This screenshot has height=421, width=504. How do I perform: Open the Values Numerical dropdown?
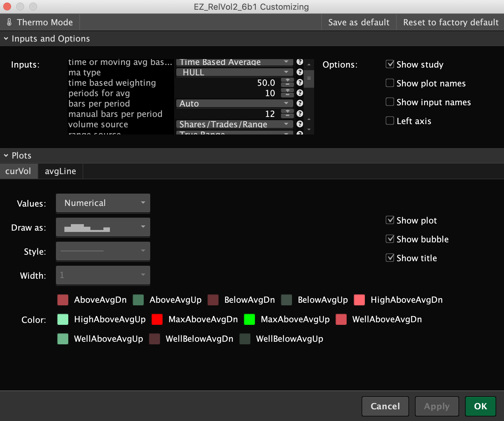click(x=103, y=203)
